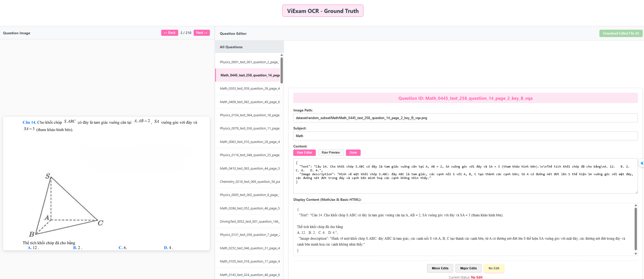Switch to Raw Preview tab

click(330, 153)
